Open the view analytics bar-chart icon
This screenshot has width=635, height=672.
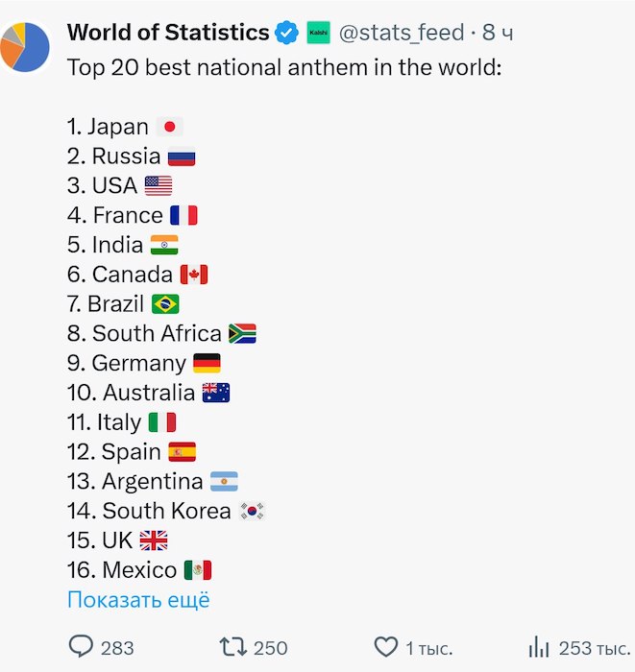(x=540, y=647)
